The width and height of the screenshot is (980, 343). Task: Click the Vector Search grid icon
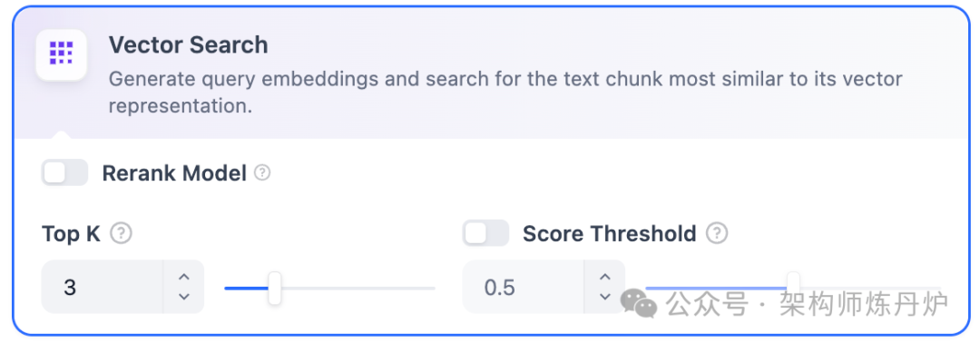[x=62, y=54]
